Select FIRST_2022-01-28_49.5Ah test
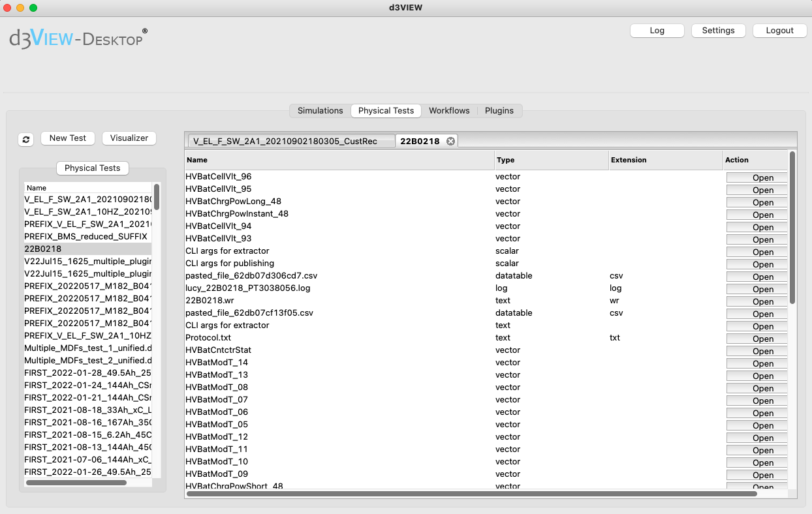Image resolution: width=812 pixels, height=514 pixels. 88,372
